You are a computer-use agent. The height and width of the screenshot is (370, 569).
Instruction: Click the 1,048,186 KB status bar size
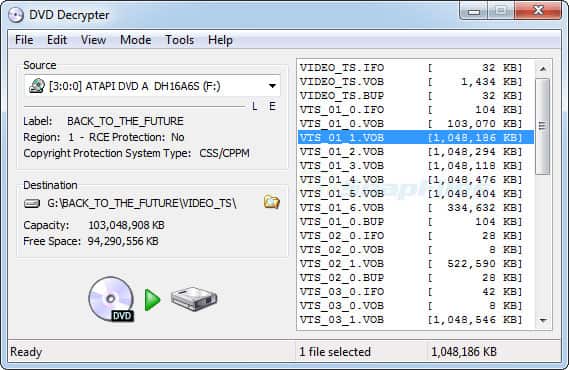coord(464,352)
